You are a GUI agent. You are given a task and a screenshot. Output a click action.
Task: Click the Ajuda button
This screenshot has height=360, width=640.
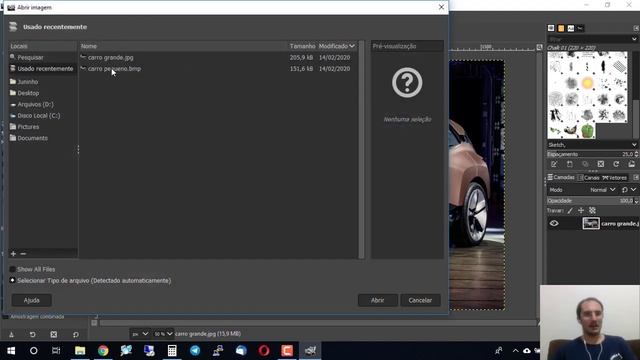(x=31, y=300)
